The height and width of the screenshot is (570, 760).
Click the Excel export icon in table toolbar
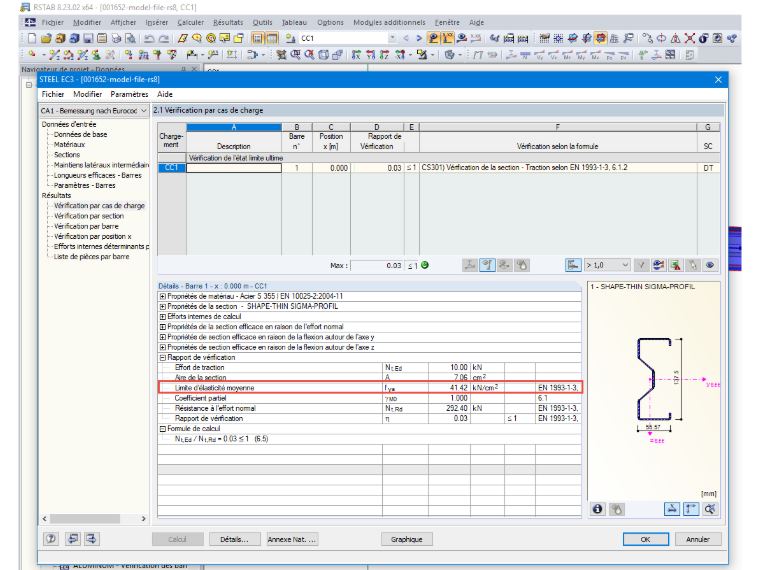[675, 265]
